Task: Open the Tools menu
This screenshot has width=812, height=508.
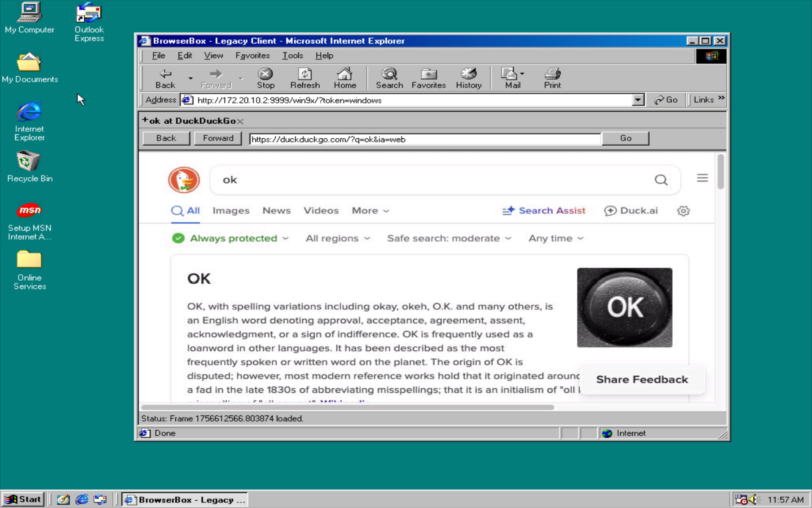Action: click(x=293, y=55)
